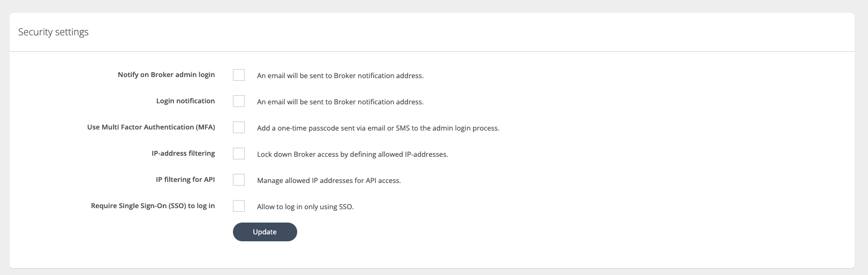Click the email description beside Notify on Broker admin login
The image size is (868, 275).
coord(340,76)
